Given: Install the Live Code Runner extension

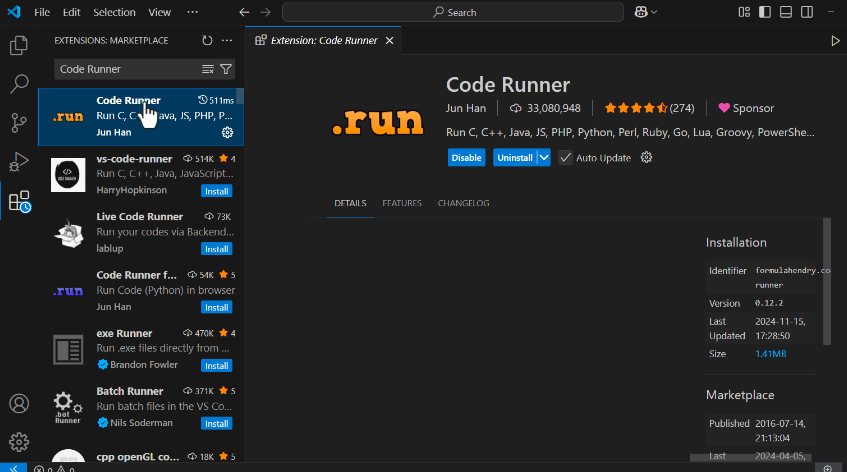Looking at the screenshot, I should pos(217,249).
